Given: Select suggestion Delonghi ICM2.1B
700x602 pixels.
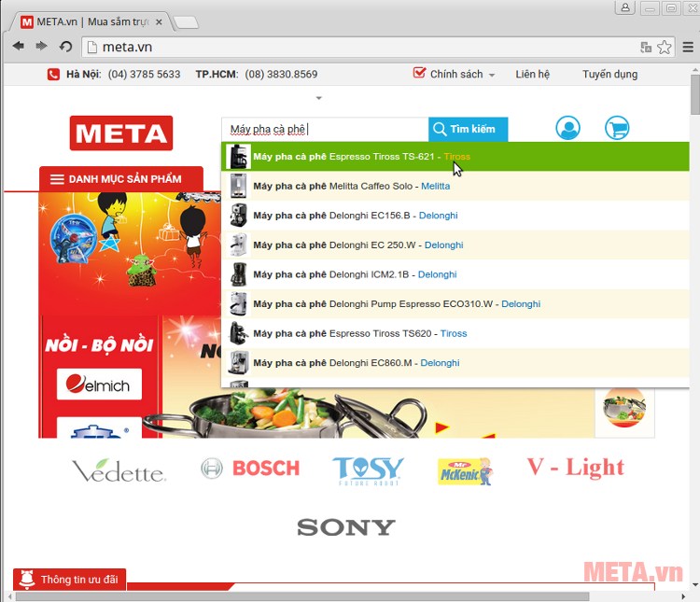Looking at the screenshot, I should tap(455, 274).
